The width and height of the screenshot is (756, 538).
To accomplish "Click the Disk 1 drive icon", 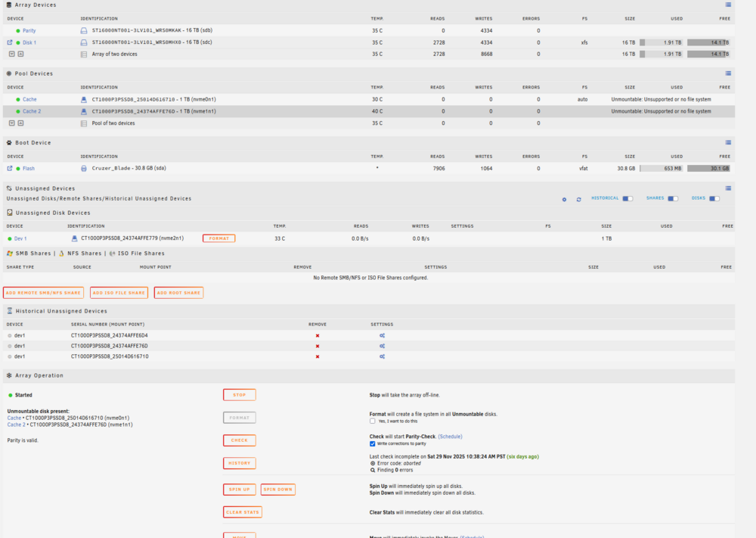I will click(x=84, y=42).
